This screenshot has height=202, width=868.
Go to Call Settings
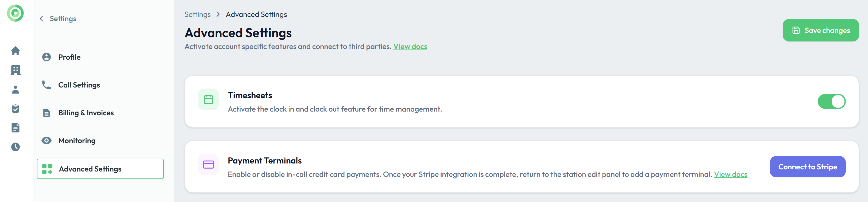(x=79, y=85)
